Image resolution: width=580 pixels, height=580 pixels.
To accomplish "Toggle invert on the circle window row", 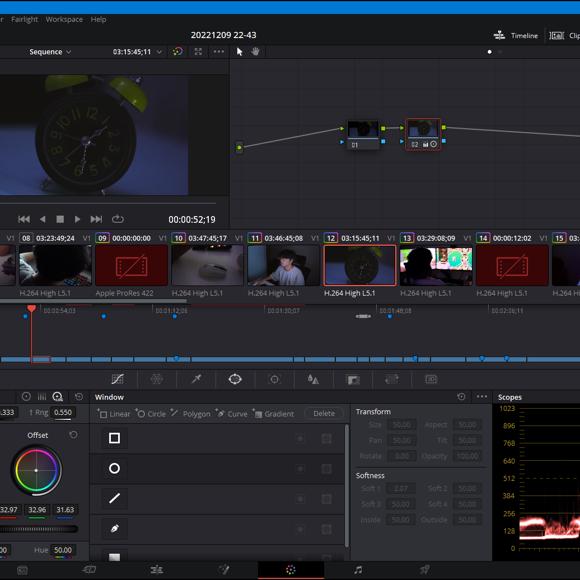I will tap(300, 469).
